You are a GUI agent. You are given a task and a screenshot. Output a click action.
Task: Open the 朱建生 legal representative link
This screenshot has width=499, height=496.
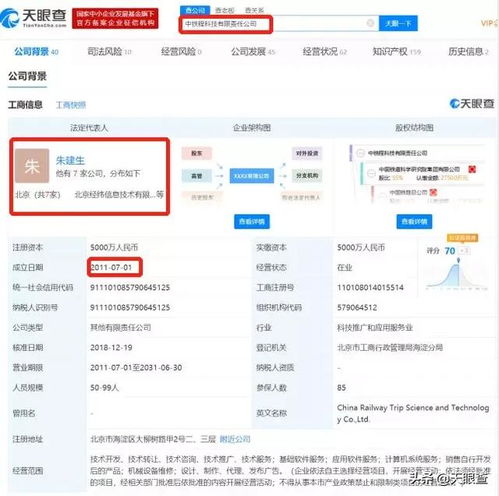pos(70,160)
